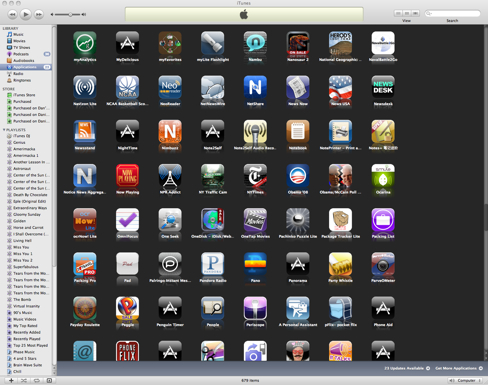Image resolution: width=488 pixels, height=385 pixels.
Task: Create a new playlist with plus button
Action: pos(11,380)
